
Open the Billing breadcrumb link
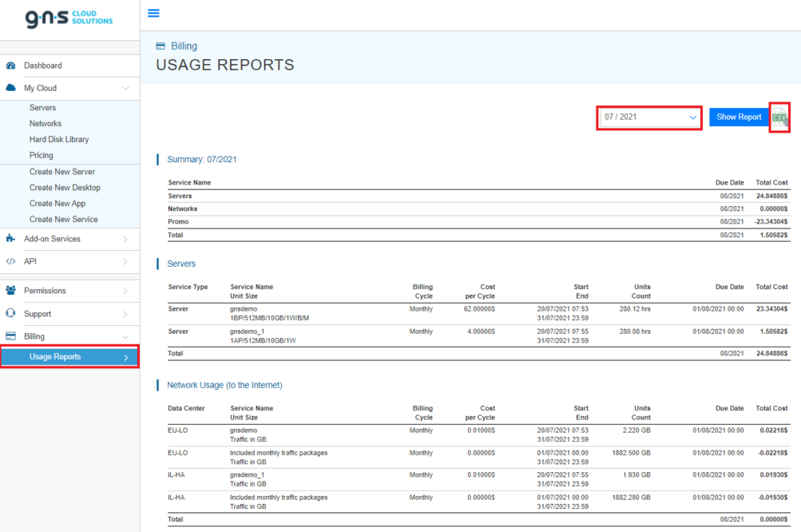(182, 46)
